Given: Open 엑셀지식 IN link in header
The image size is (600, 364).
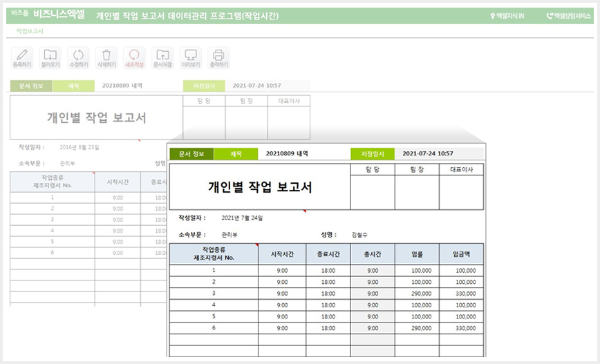Looking at the screenshot, I should (x=507, y=16).
